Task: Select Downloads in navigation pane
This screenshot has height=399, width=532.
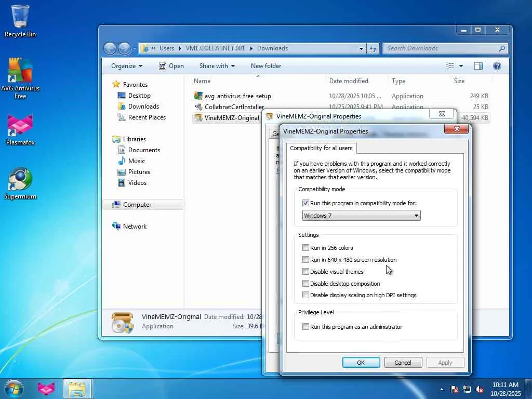Action: coord(143,106)
